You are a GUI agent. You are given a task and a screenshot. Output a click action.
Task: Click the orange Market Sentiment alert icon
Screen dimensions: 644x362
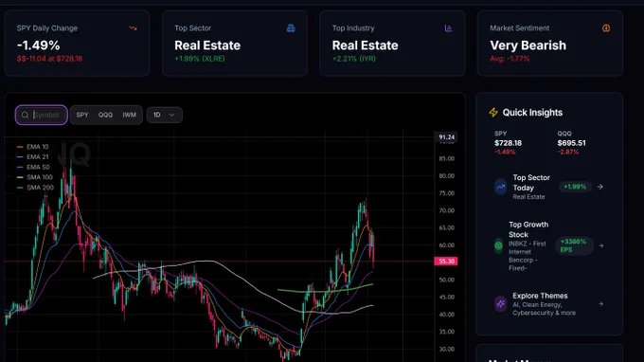pyautogui.click(x=606, y=28)
